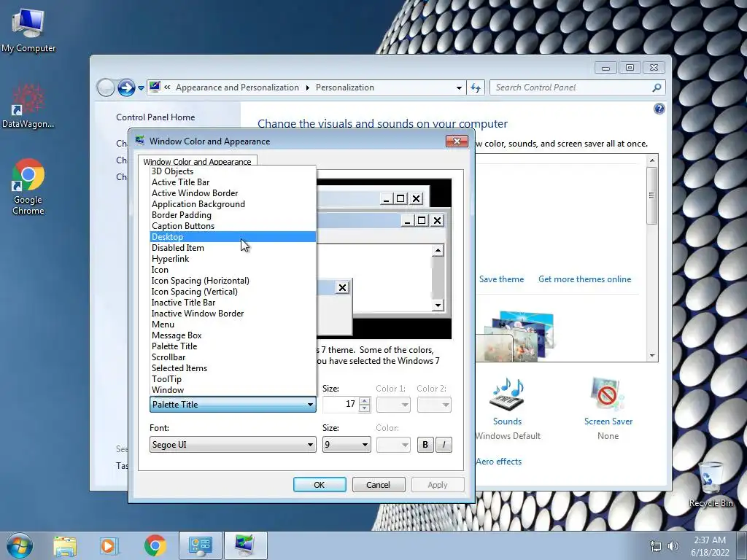
Task: Choose Hyperlink in the list
Action: coord(233,259)
